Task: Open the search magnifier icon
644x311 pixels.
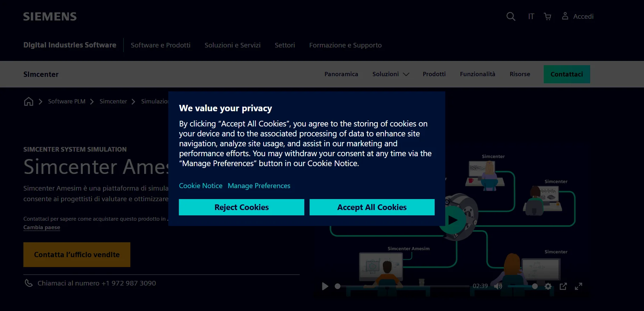Action: 510,16
